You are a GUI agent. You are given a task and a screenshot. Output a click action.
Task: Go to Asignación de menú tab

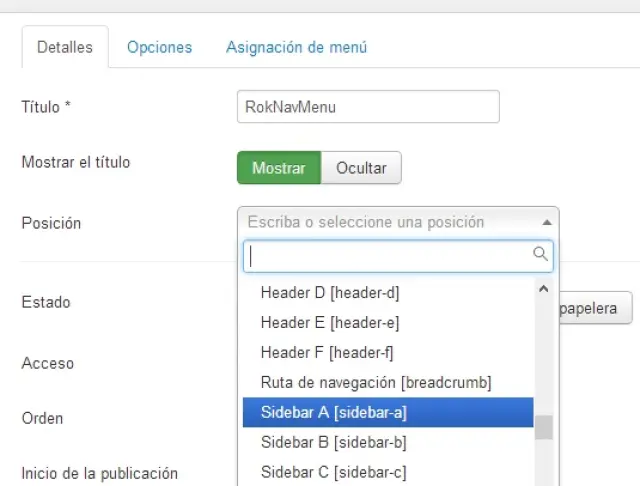(x=296, y=47)
